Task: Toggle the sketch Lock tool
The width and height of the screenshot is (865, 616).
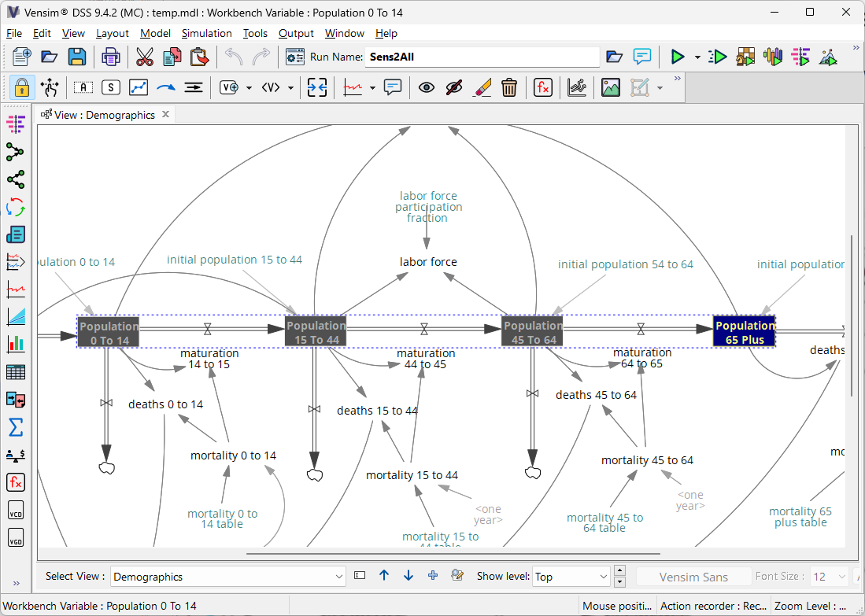Action: [x=21, y=87]
